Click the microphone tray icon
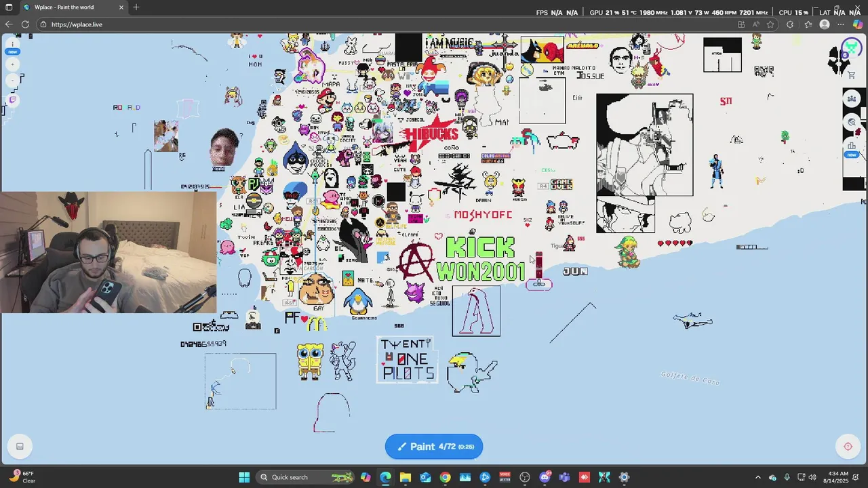Image resolution: width=868 pixels, height=488 pixels. pos(787,477)
